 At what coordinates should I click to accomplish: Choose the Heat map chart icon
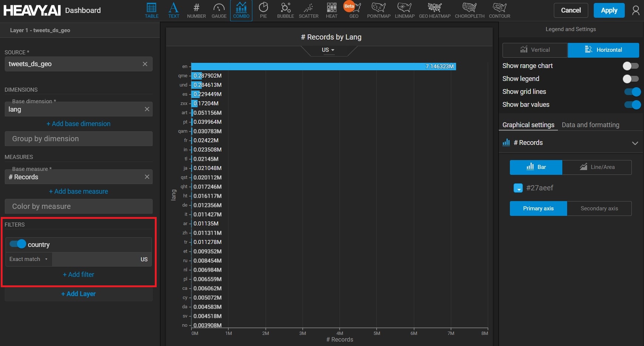click(331, 10)
